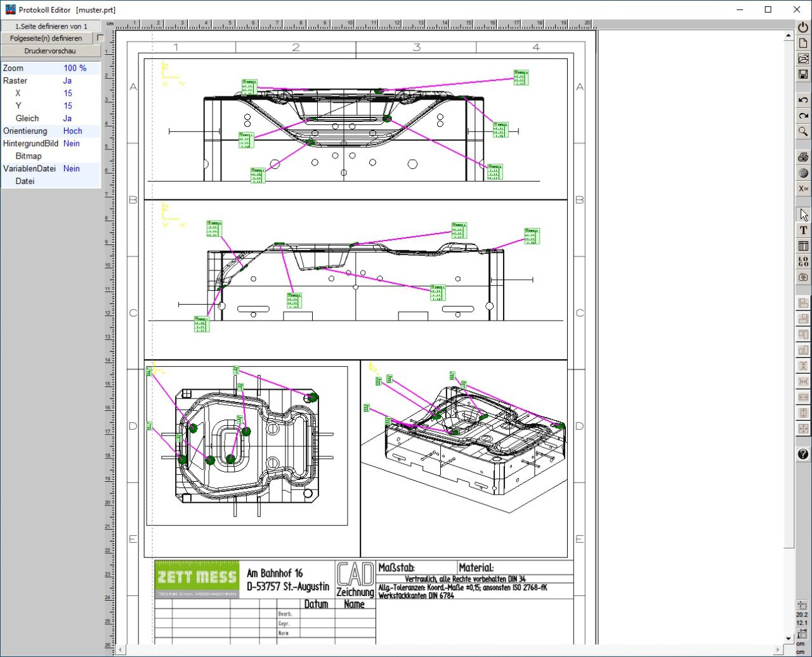This screenshot has height=657, width=812.
Task: Click the Print icon
Action: 802,157
